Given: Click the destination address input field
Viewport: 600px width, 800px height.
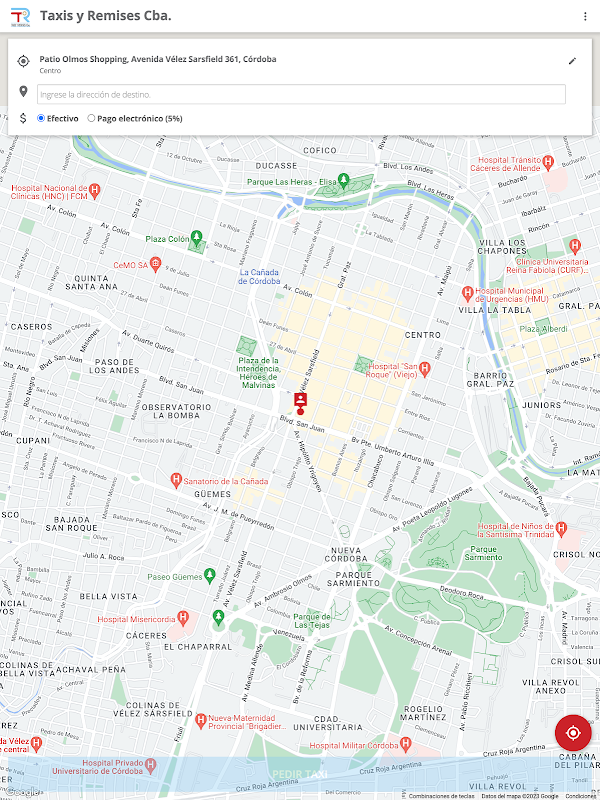Looking at the screenshot, I should click(x=301, y=94).
